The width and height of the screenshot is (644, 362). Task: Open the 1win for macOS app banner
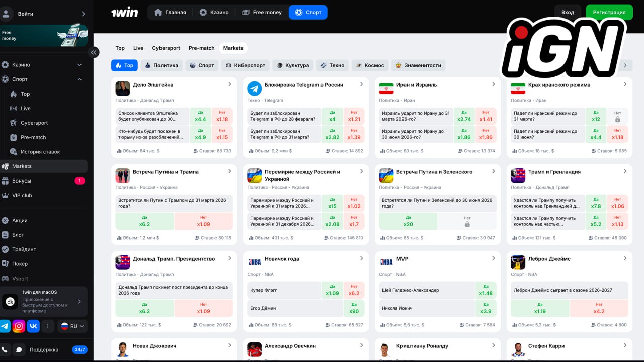pyautogui.click(x=44, y=301)
